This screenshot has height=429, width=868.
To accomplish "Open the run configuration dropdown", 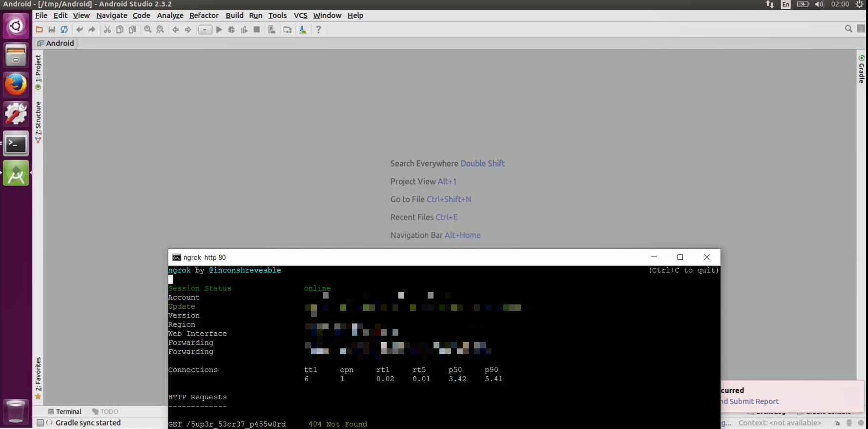I will point(205,30).
